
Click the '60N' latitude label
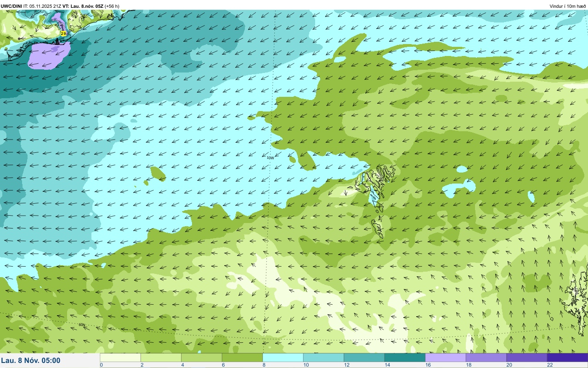82,325
